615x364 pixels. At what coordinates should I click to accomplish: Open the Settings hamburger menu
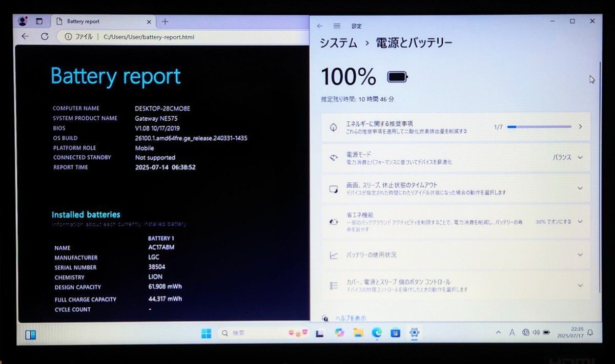point(337,26)
